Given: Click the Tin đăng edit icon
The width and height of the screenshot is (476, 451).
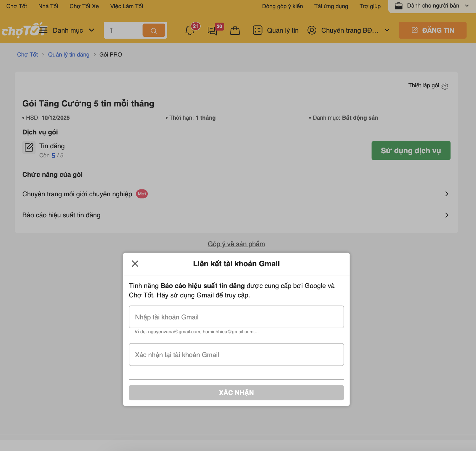Looking at the screenshot, I should point(29,147).
